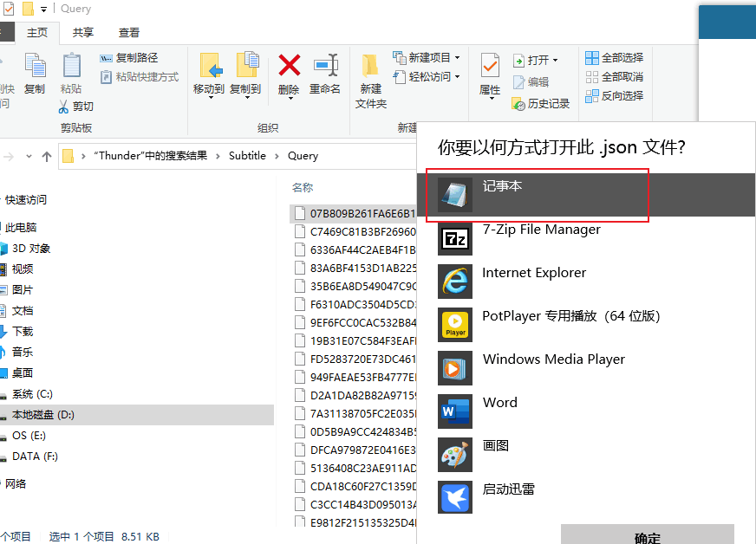
Task: Click the Properties (属性) checkmark icon
Action: pos(490,66)
